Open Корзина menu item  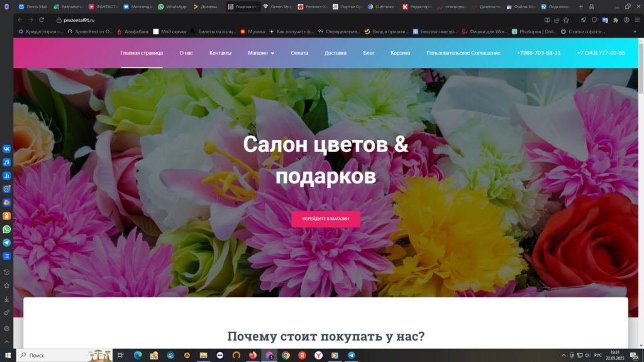coord(400,53)
